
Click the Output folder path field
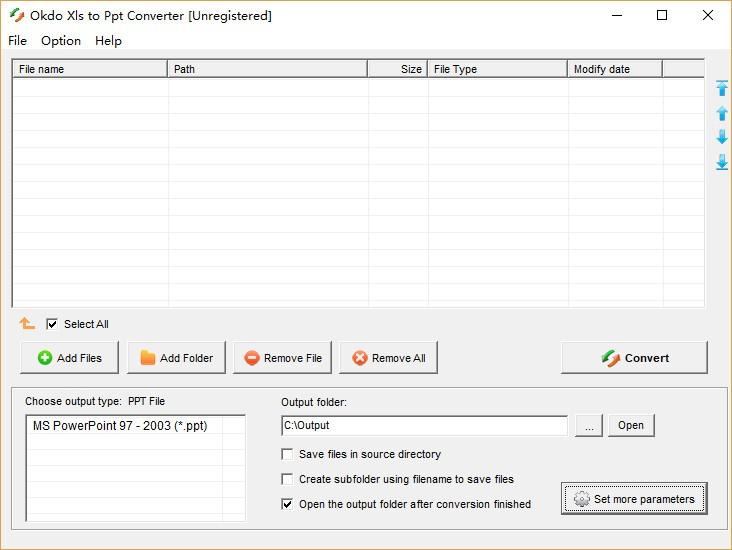[424, 425]
